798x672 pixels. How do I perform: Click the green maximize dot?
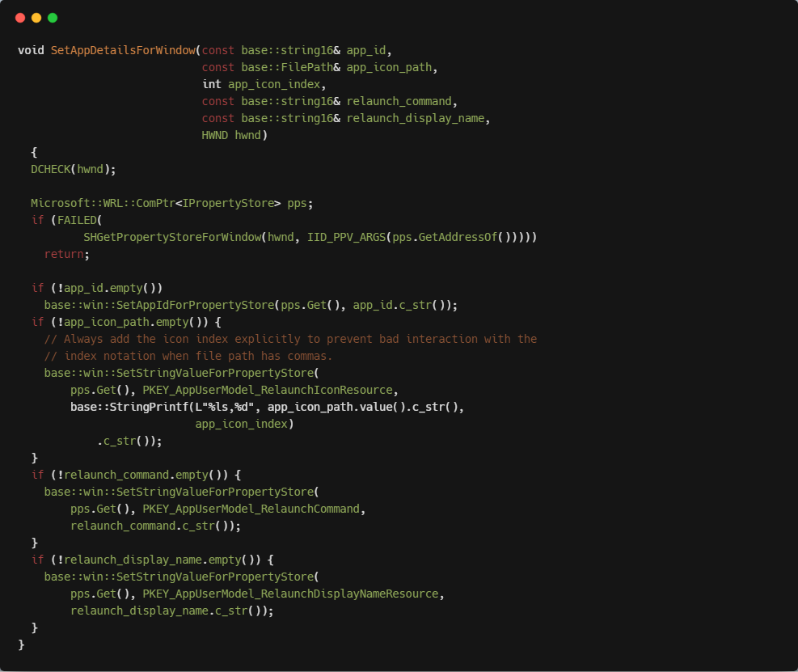(x=53, y=18)
